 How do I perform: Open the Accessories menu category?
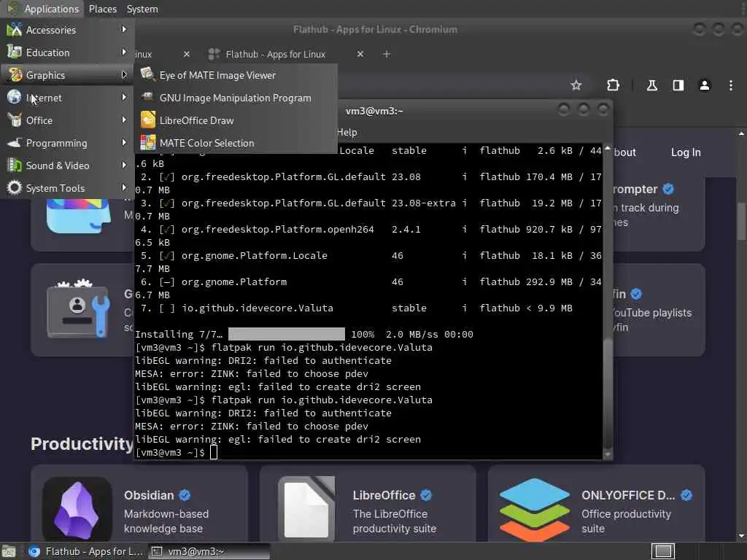[67, 30]
